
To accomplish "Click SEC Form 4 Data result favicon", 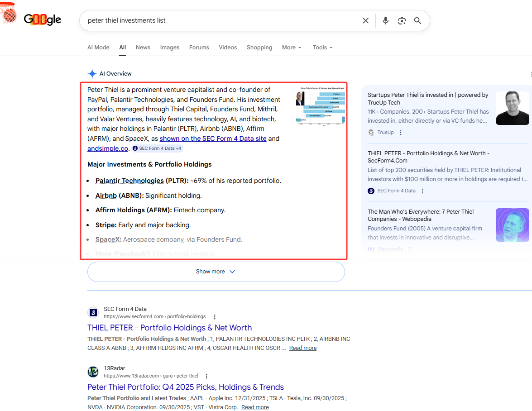I will (93, 312).
